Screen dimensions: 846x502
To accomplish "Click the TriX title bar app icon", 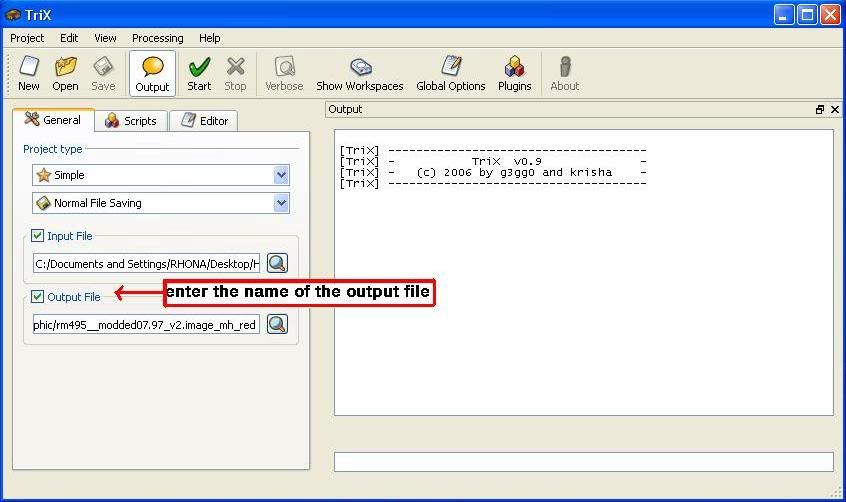I will [x=12, y=15].
